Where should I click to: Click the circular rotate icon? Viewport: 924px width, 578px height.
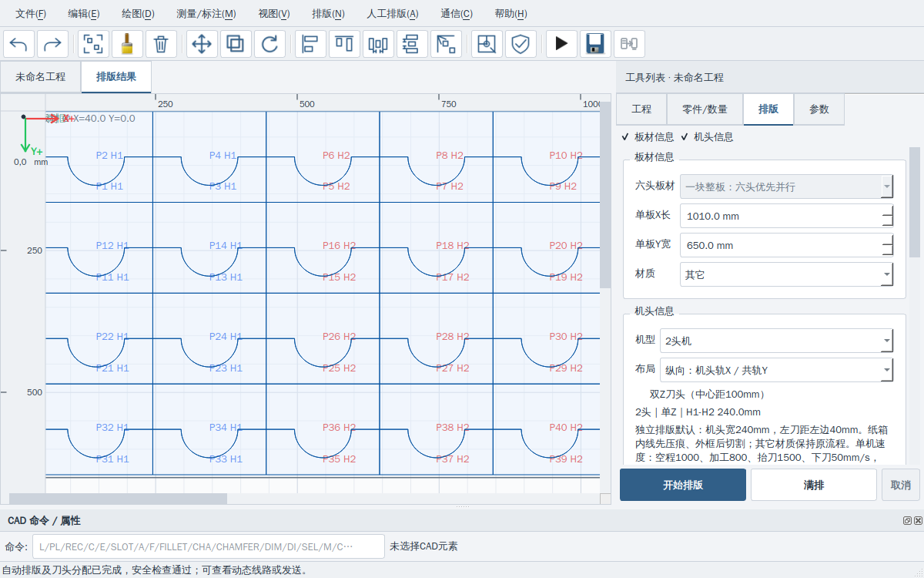[x=269, y=44]
